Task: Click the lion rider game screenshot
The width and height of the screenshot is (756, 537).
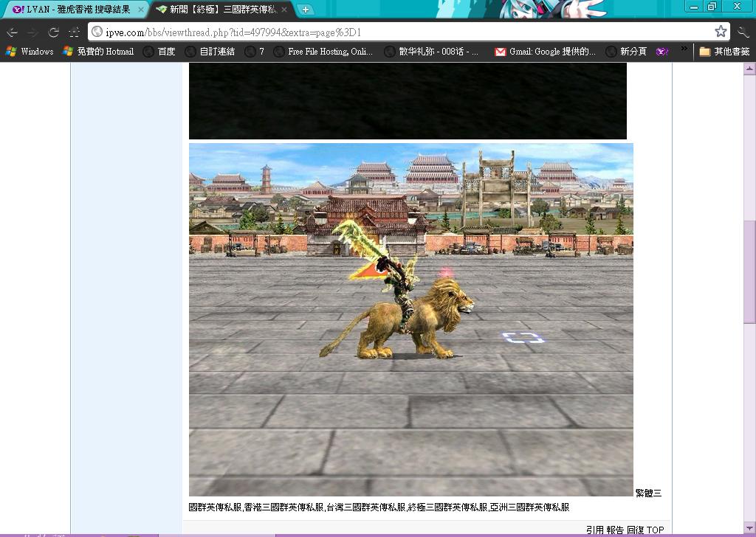Action: [410, 319]
